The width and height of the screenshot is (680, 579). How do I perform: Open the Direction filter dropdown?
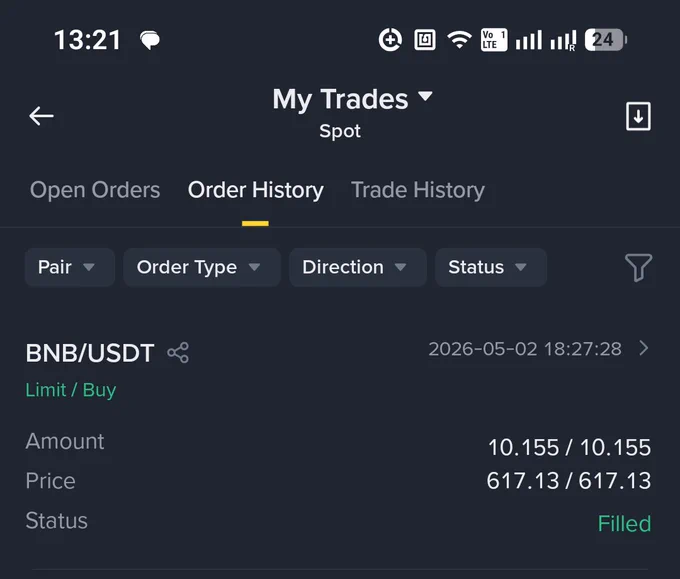(358, 267)
